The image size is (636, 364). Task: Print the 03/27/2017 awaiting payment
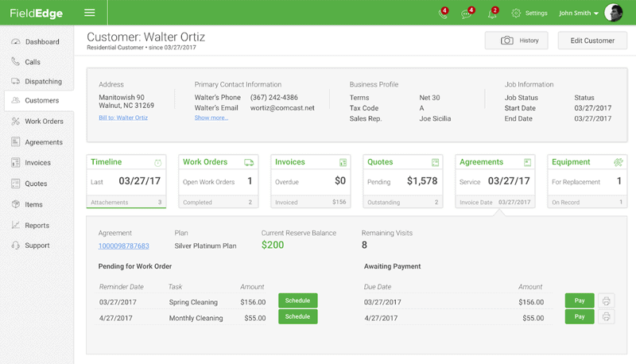606,300
